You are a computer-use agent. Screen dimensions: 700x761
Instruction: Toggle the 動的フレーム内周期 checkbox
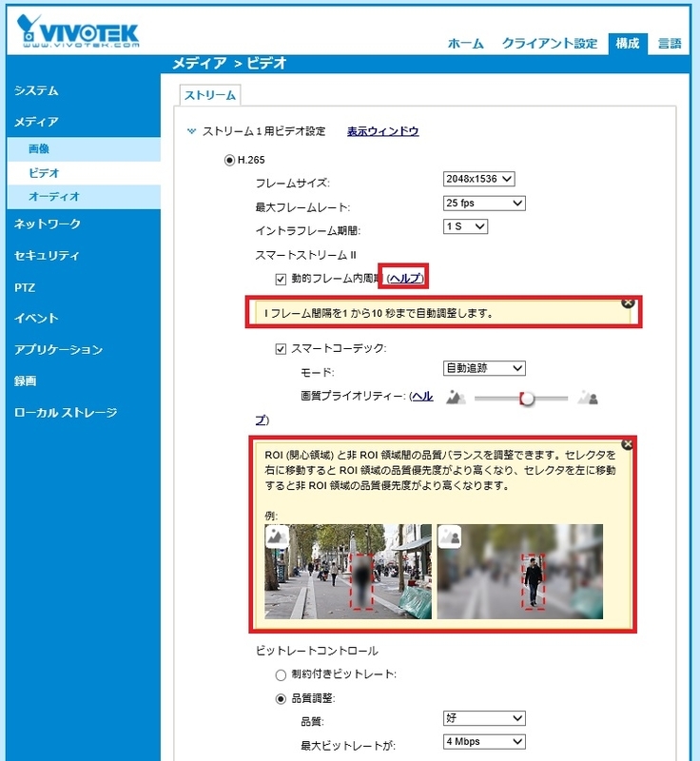pos(281,280)
